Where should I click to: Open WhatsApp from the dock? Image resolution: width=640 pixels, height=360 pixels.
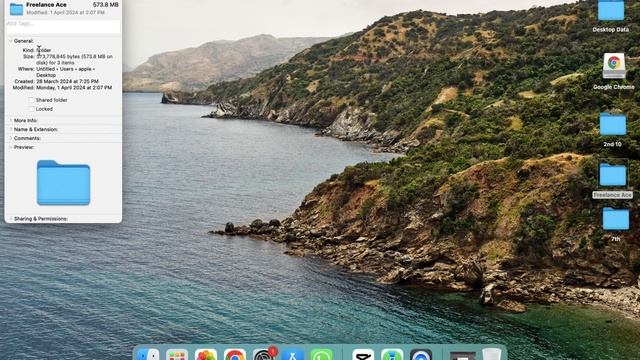pos(321,355)
